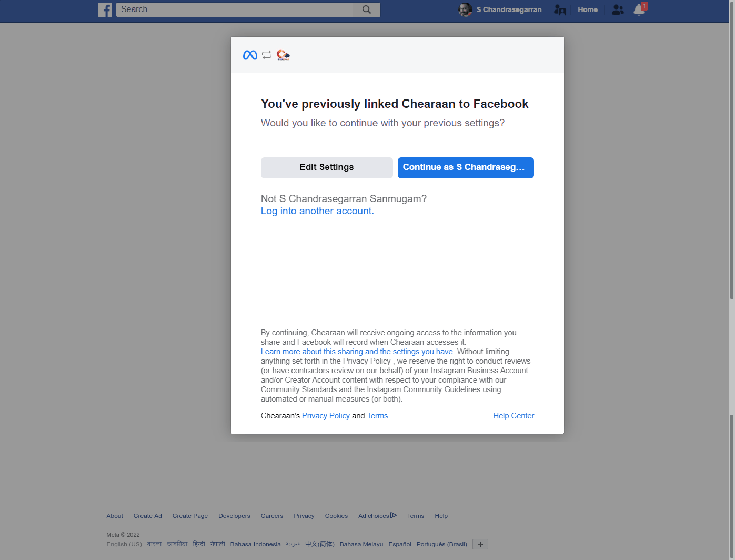Open the Help Center link
This screenshot has width=735, height=560.
coord(514,416)
